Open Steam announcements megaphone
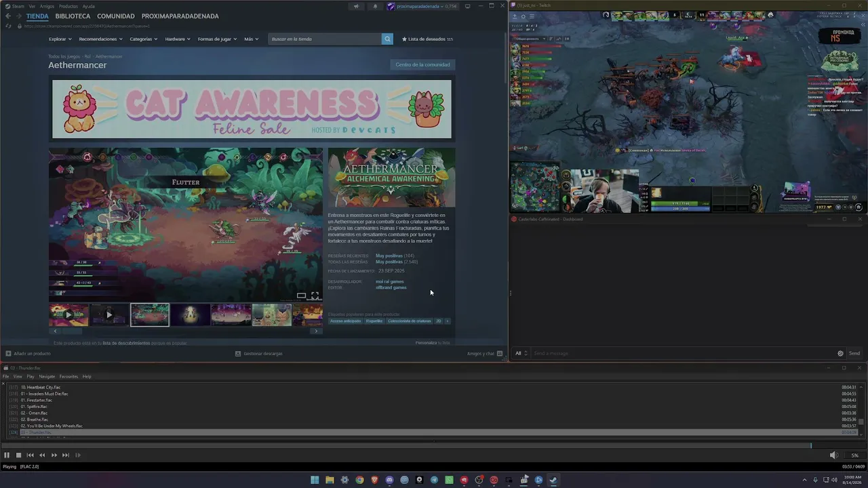The image size is (868, 488). (356, 6)
